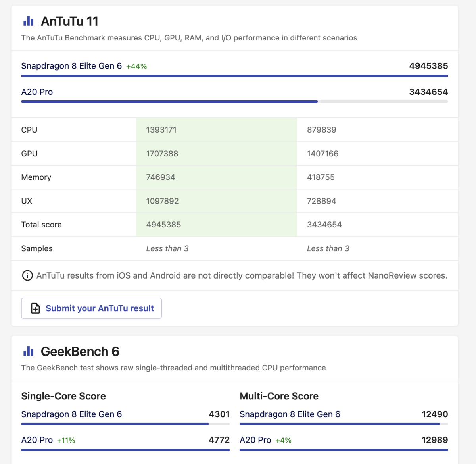The image size is (476, 464).
Task: Click the +11% badge
Action: point(66,440)
